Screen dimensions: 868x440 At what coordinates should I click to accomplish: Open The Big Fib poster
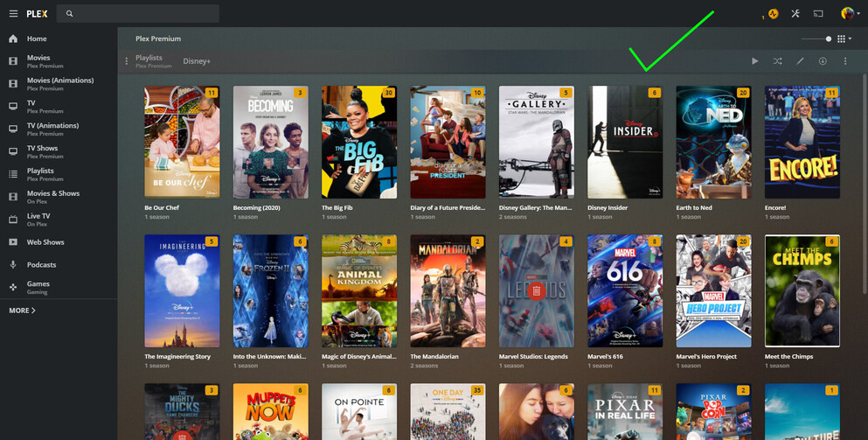coord(359,142)
